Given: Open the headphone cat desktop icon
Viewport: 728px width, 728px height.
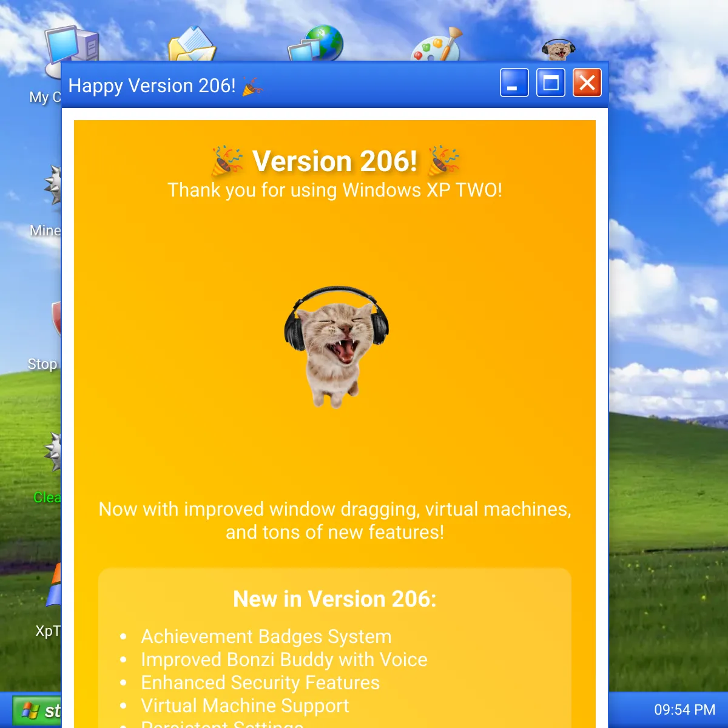Looking at the screenshot, I should 558,50.
